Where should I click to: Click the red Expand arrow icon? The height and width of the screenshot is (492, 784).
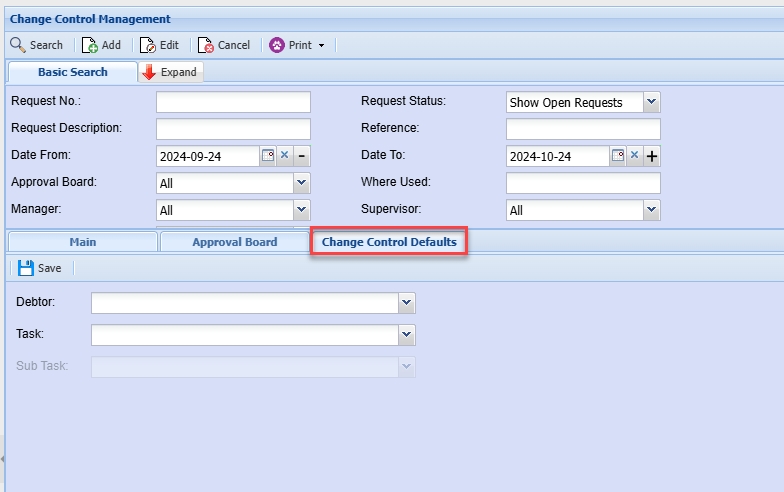point(149,72)
